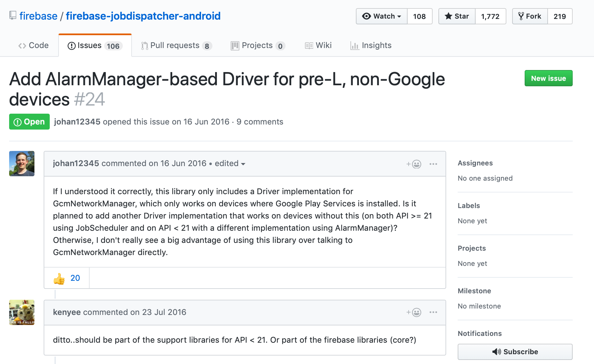Image resolution: width=594 pixels, height=364 pixels.
Task: Add a reaction to johan12345's comment
Action: (x=414, y=164)
